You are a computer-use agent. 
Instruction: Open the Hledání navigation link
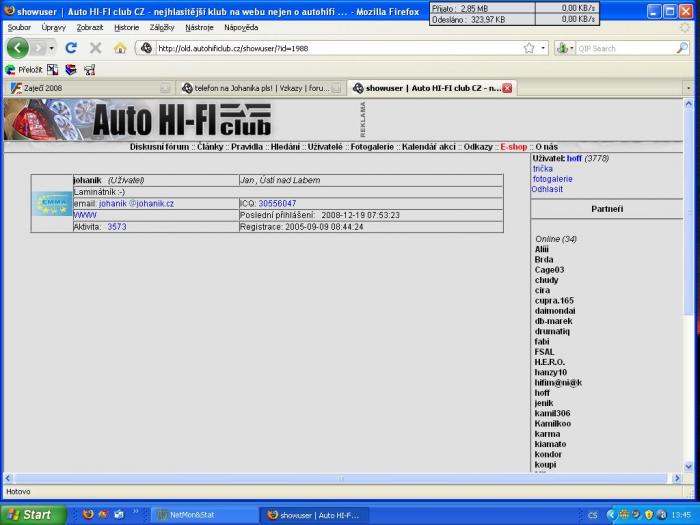pos(285,147)
